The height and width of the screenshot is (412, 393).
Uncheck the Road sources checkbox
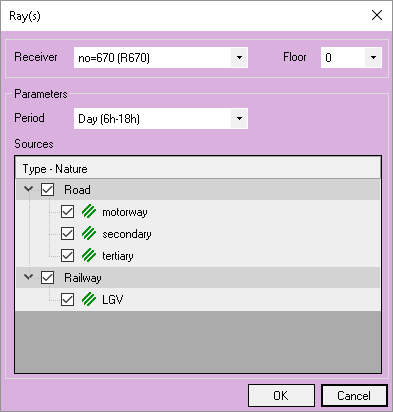47,190
